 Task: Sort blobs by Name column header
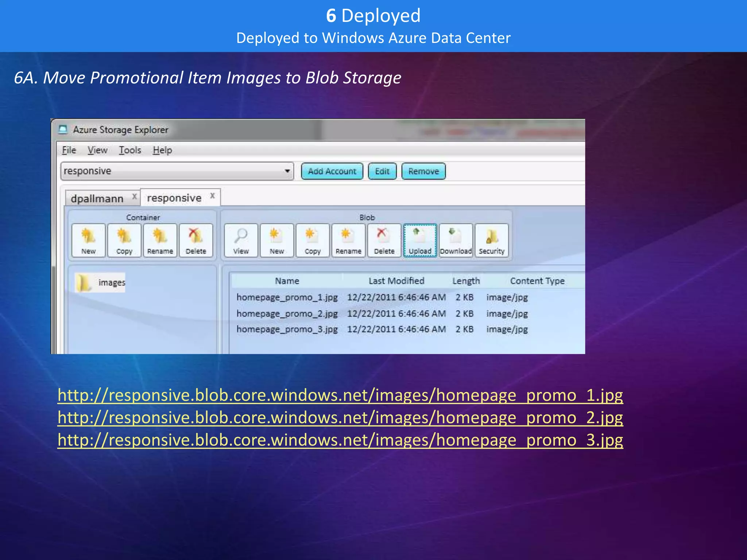(287, 281)
